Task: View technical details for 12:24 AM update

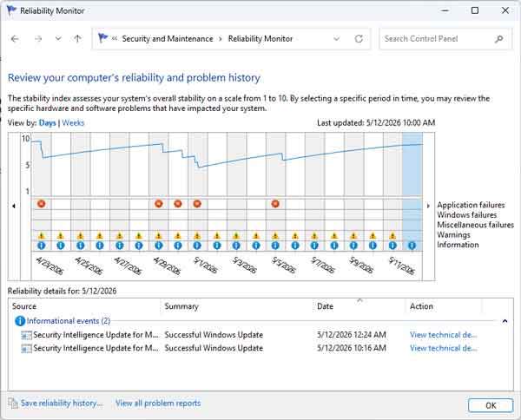Action: click(443, 335)
